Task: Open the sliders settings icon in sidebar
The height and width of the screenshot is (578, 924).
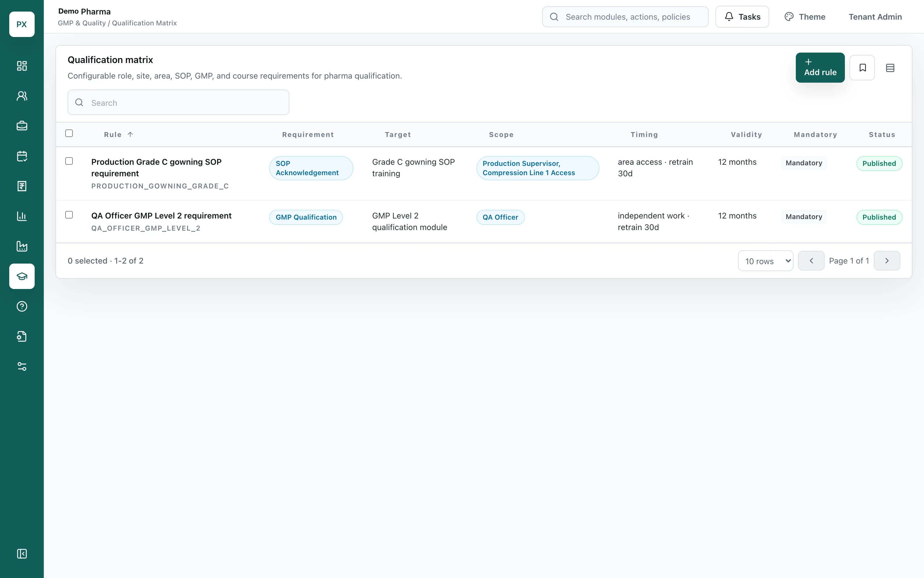Action: coord(22,367)
